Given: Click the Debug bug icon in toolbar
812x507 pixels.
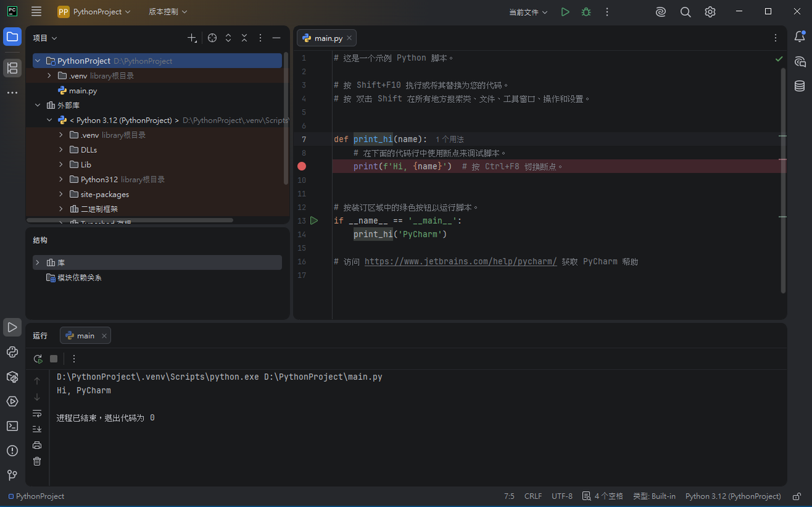Looking at the screenshot, I should tap(586, 12).
